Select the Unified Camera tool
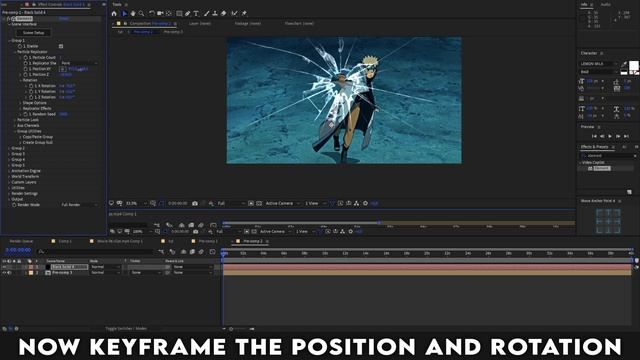Screen dimensions: 640x360 coord(160,13)
